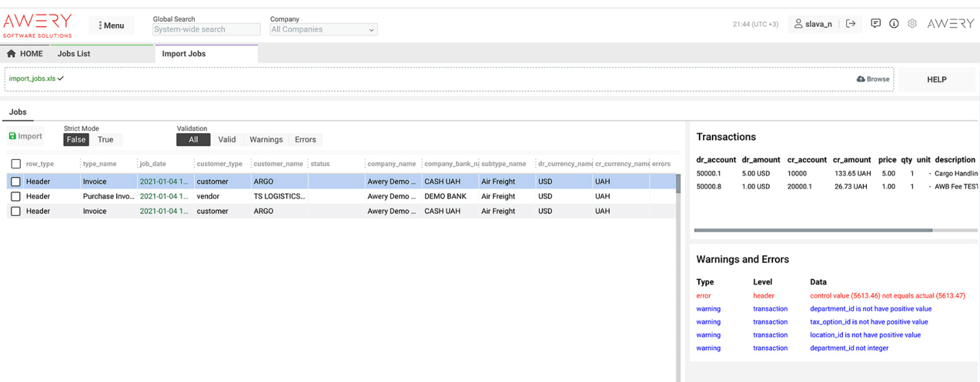This screenshot has height=382, width=980.
Task: Click the Transactions horizontal scrollbar
Action: point(813,230)
